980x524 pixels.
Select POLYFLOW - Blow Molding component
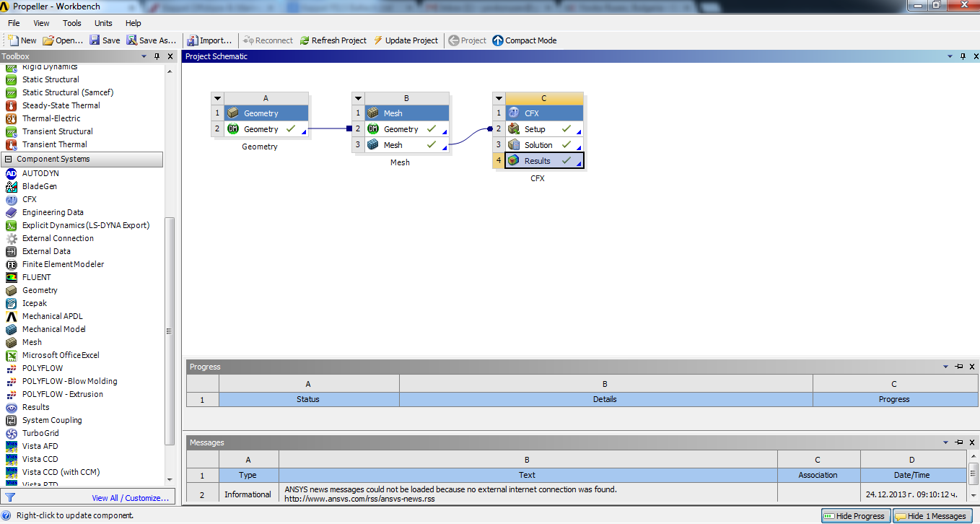point(69,381)
